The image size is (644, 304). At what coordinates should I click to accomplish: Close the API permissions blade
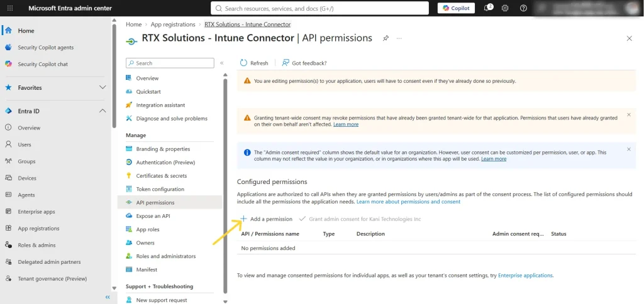coord(629,38)
